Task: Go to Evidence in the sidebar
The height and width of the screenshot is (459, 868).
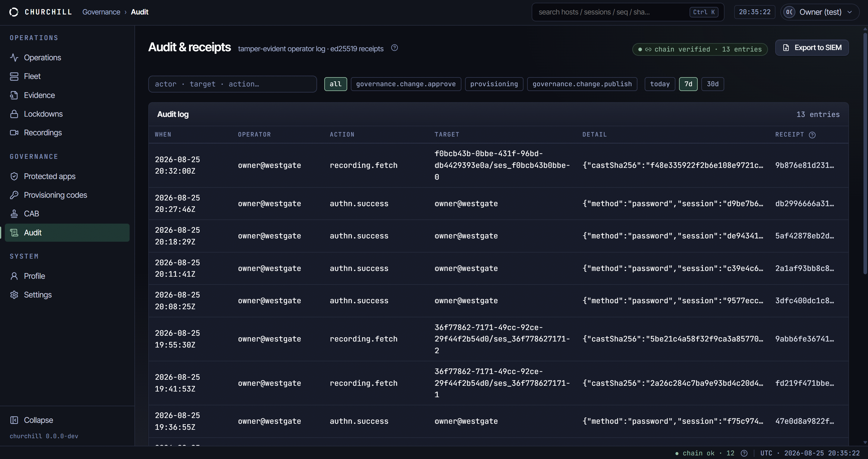Action: click(67, 95)
